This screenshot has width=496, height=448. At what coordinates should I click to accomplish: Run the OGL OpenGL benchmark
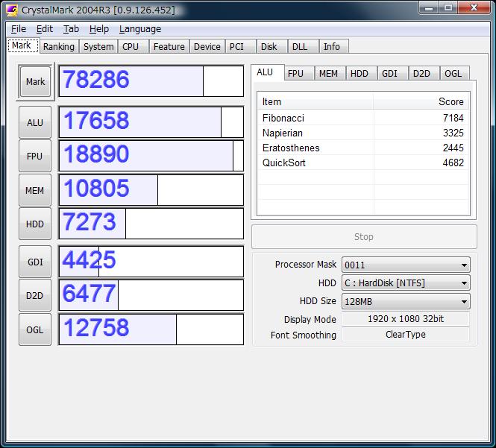click(x=35, y=329)
